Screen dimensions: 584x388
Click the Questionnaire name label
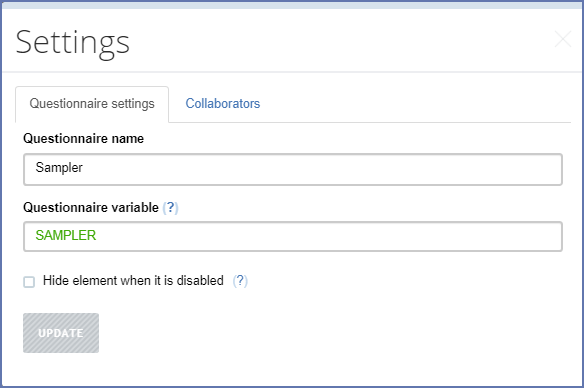tap(83, 139)
